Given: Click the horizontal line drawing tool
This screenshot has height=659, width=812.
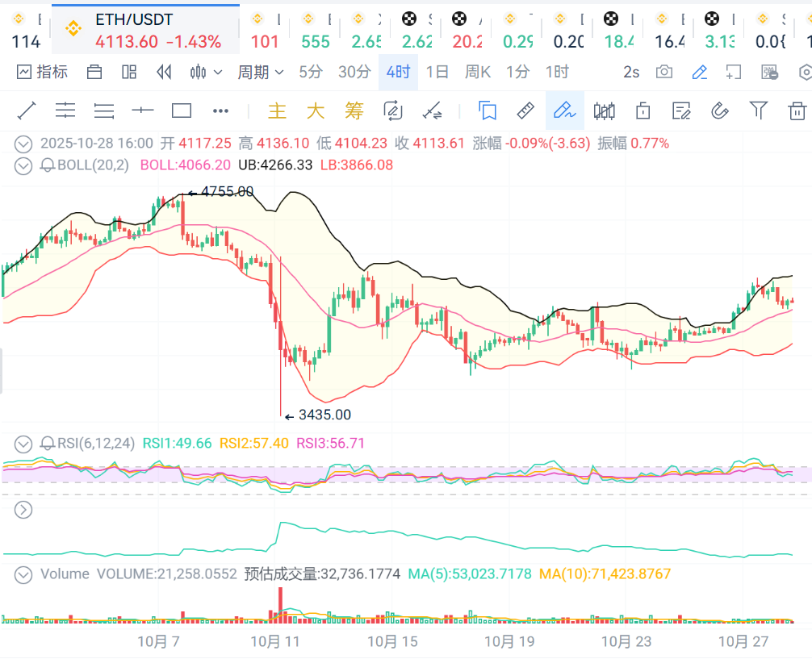Looking at the screenshot, I should pos(143,111).
